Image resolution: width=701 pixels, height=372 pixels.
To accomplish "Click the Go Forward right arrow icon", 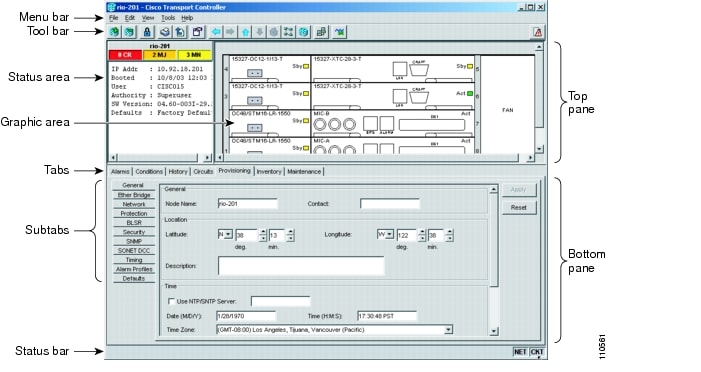I will (x=230, y=32).
